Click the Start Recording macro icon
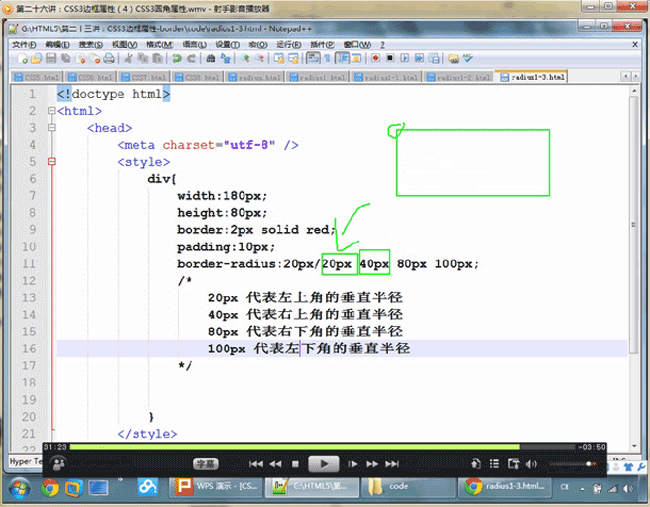 click(376, 58)
